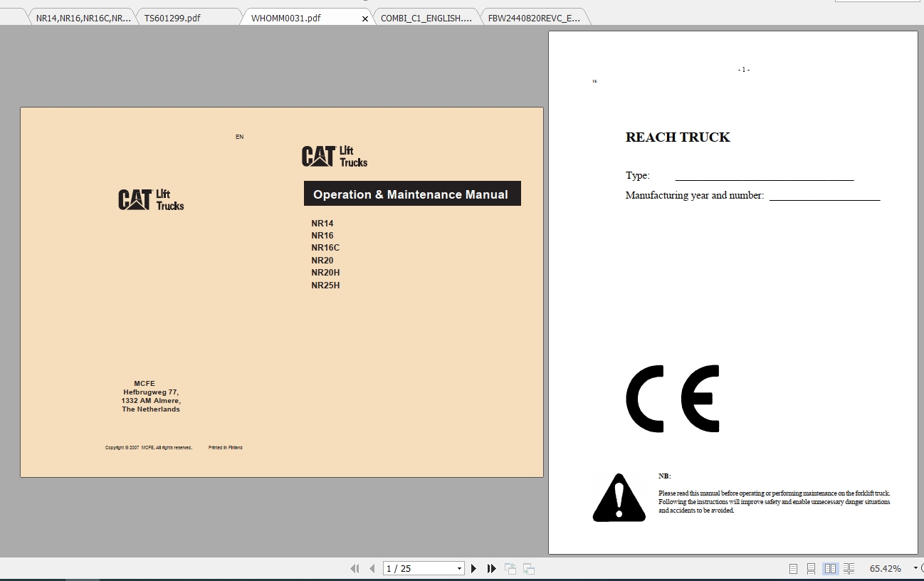Image resolution: width=924 pixels, height=581 pixels.
Task: Click model NR16C in the list
Action: click(325, 248)
